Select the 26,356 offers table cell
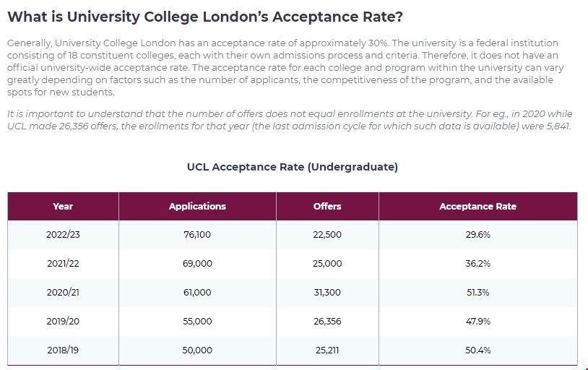Viewport: 588px width, 370px height. [x=327, y=322]
